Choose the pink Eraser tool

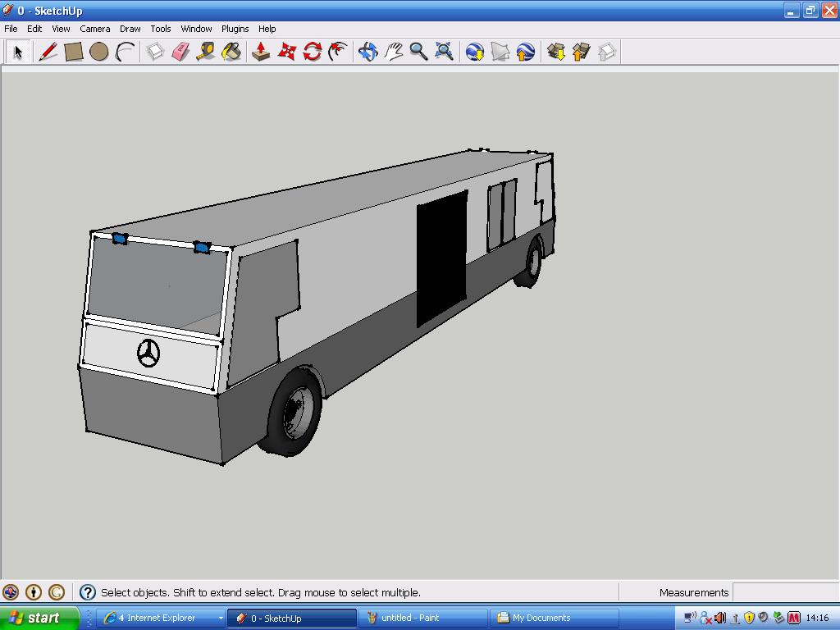[181, 52]
